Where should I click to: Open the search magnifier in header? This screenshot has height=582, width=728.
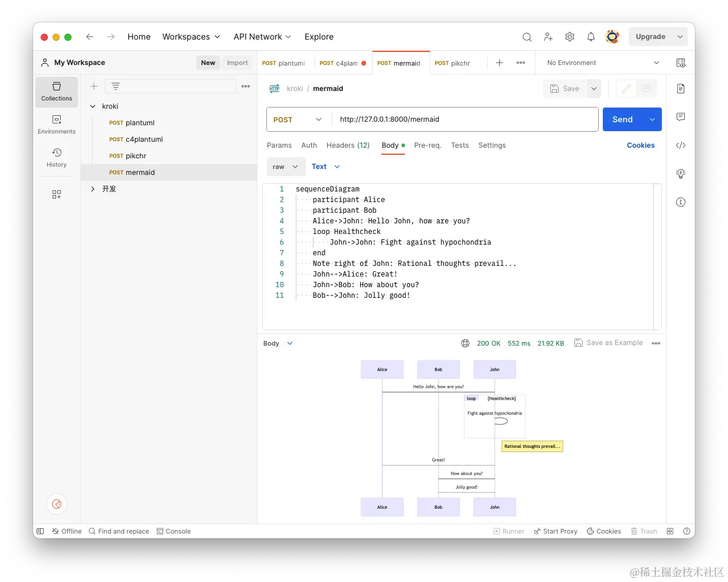pos(527,37)
